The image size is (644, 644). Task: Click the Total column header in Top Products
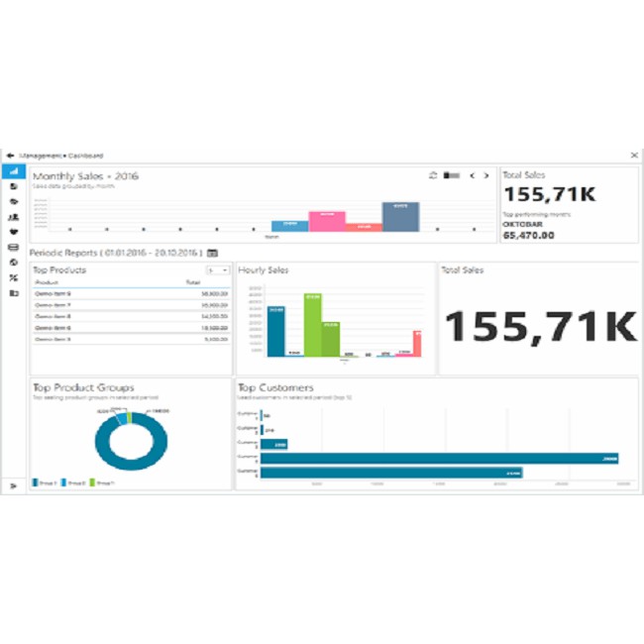[x=193, y=282]
